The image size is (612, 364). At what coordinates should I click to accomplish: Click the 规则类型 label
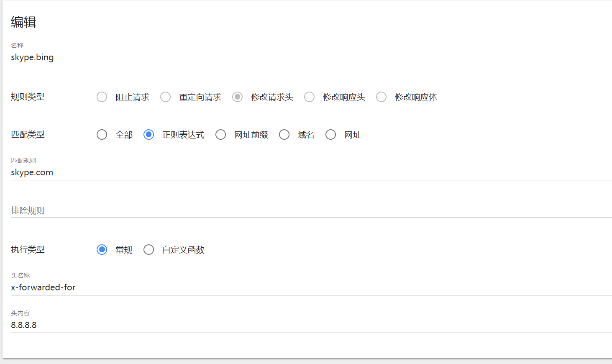(28, 97)
